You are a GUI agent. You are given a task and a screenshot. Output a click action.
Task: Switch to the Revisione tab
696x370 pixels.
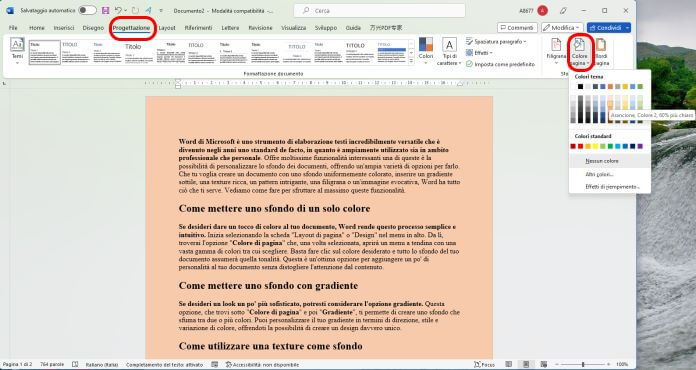pos(260,28)
